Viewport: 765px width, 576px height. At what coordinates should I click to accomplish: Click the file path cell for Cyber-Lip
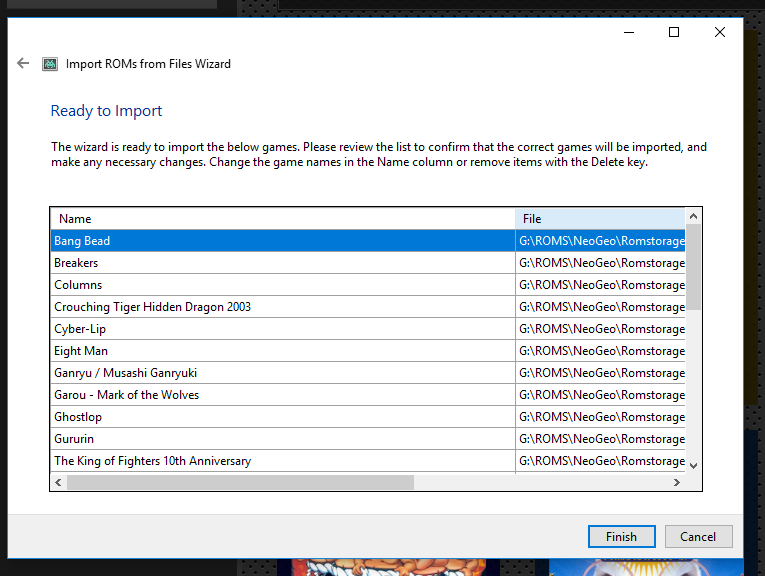coord(600,329)
